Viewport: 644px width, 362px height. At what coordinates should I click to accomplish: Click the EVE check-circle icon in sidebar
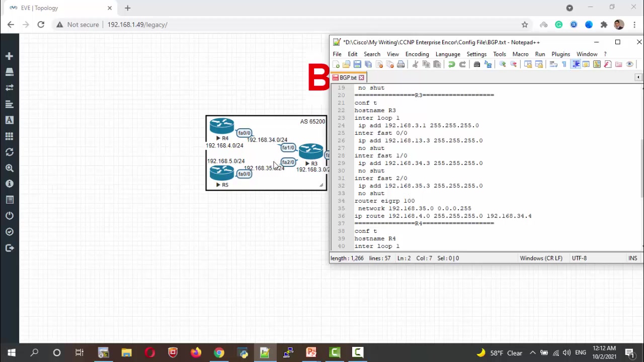[x=9, y=232]
